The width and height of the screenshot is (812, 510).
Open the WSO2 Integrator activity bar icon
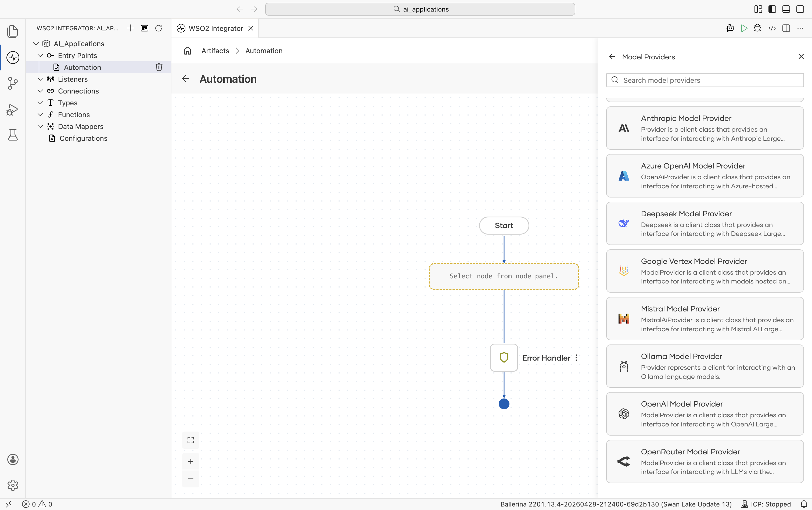pos(12,57)
